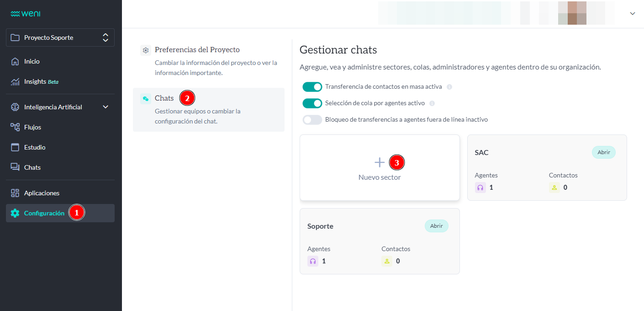
Task: Click the Weni logo
Action: (26, 14)
